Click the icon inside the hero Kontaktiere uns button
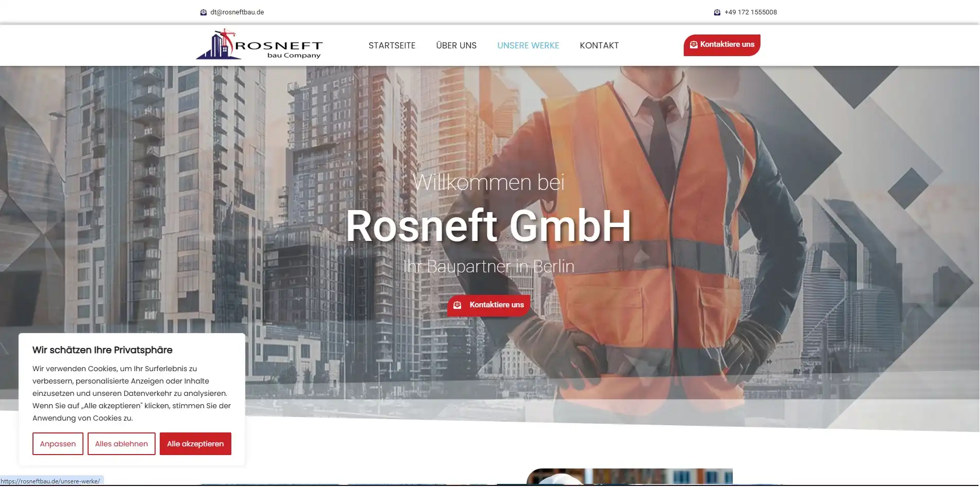 coord(457,305)
